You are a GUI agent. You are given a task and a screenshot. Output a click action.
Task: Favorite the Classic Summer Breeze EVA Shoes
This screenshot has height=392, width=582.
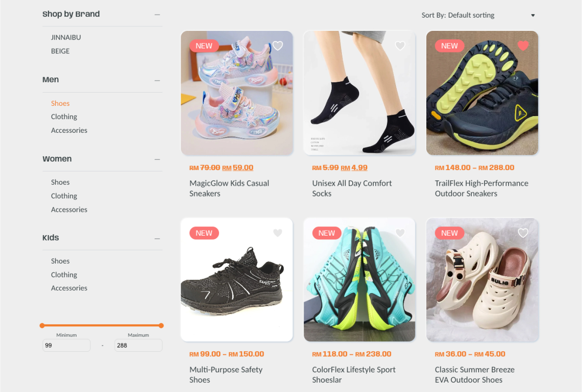pos(523,233)
